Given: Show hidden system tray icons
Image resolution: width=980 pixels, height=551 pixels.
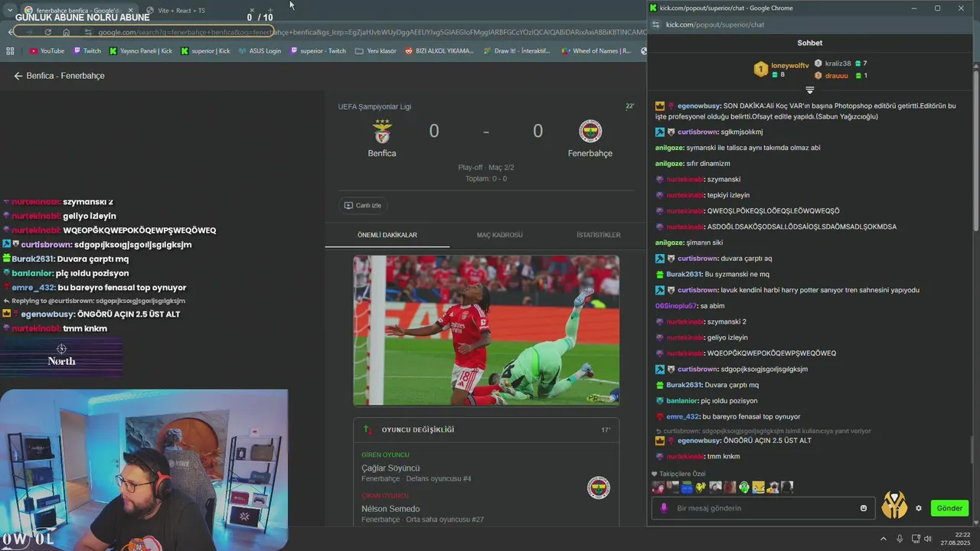Looking at the screenshot, I should (x=883, y=539).
